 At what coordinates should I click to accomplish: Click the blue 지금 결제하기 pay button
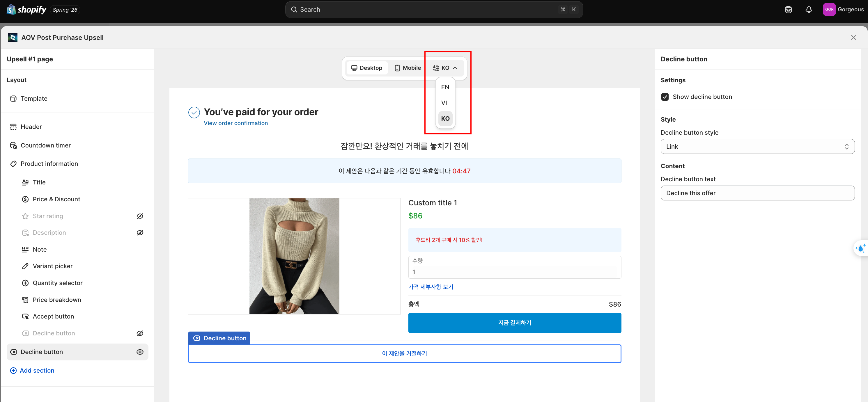click(515, 323)
